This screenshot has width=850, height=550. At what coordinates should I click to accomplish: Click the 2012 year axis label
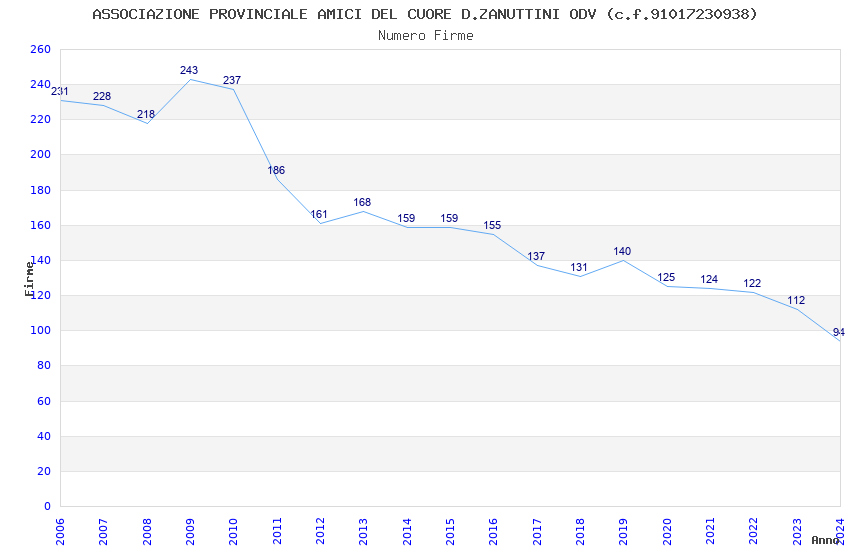click(320, 531)
